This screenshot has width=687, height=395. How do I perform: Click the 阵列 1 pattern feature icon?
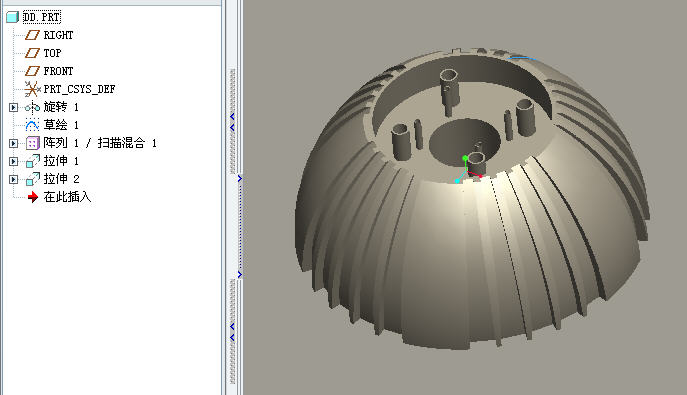click(x=32, y=143)
